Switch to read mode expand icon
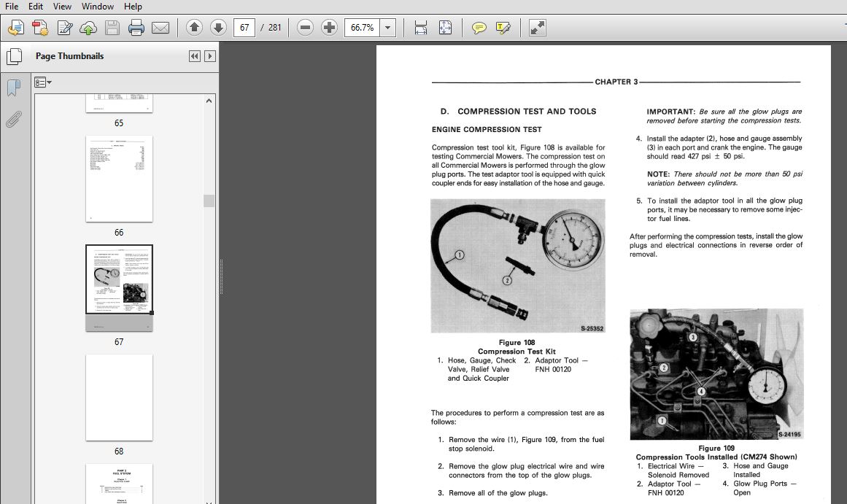Image resolution: width=847 pixels, height=504 pixels. [537, 28]
